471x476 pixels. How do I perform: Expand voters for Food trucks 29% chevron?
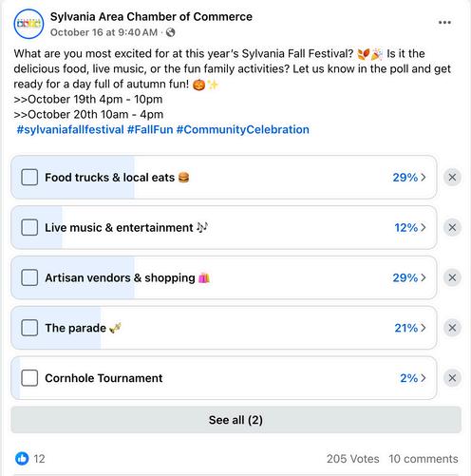tap(424, 177)
